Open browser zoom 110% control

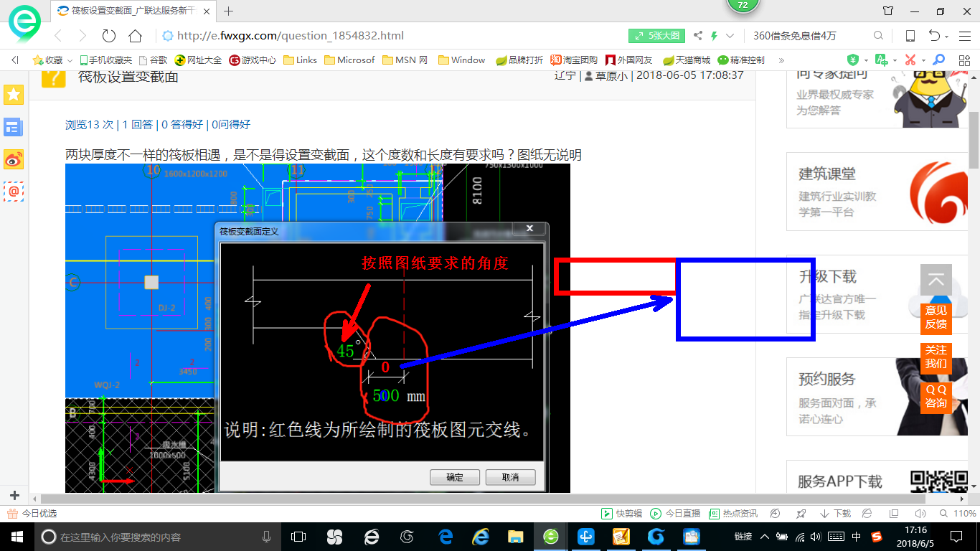coord(958,514)
